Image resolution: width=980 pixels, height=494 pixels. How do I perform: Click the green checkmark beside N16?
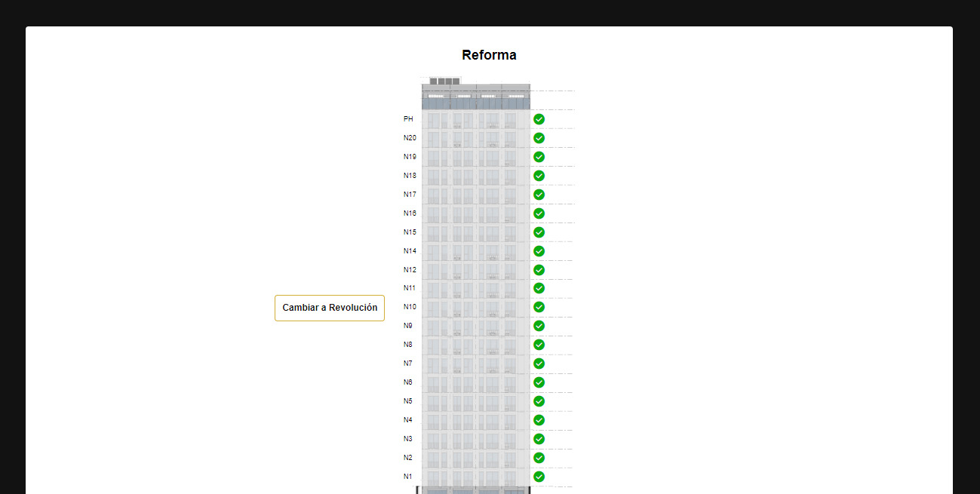[539, 213]
